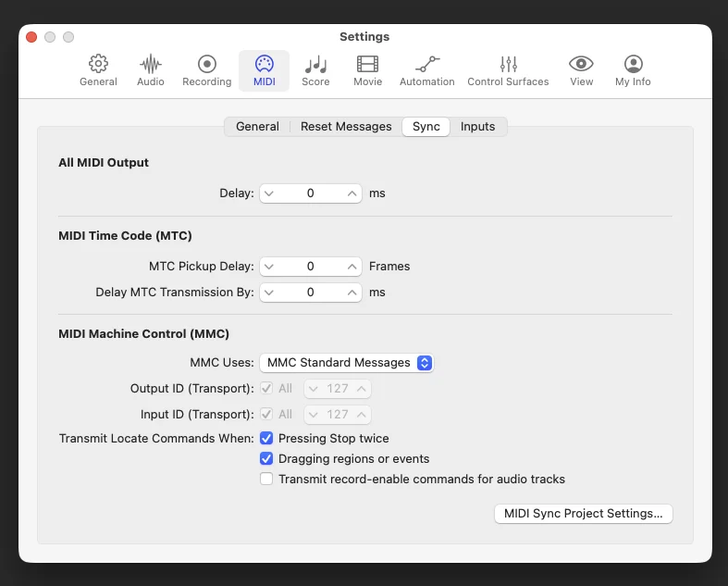The image size is (728, 586).
Task: Select the Sync tab
Action: pyautogui.click(x=426, y=127)
